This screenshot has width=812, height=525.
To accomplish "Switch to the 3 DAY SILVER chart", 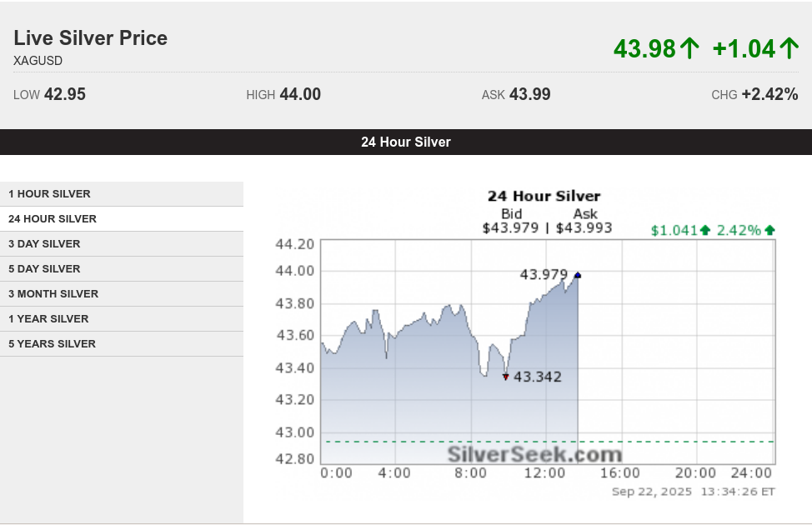I will (x=122, y=244).
